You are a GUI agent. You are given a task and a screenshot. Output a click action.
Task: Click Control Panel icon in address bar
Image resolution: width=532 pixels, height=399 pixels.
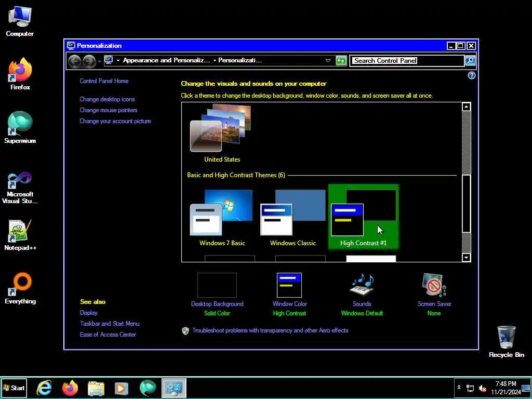109,60
